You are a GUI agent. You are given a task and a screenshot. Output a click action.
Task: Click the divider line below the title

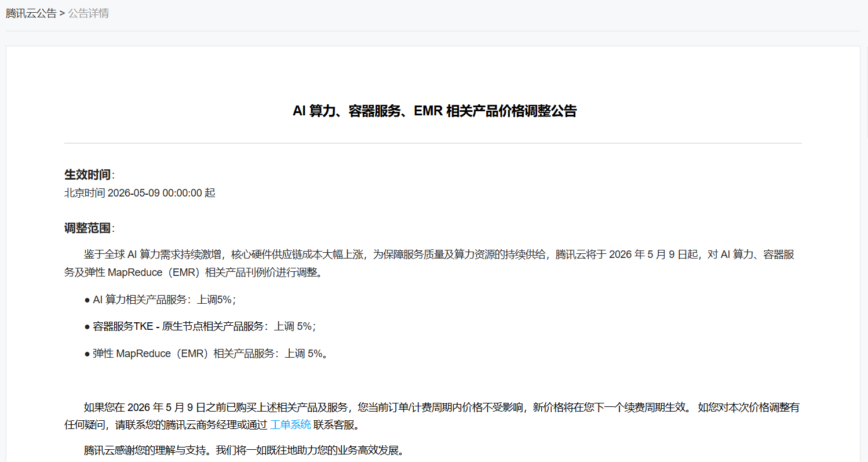[433, 141]
